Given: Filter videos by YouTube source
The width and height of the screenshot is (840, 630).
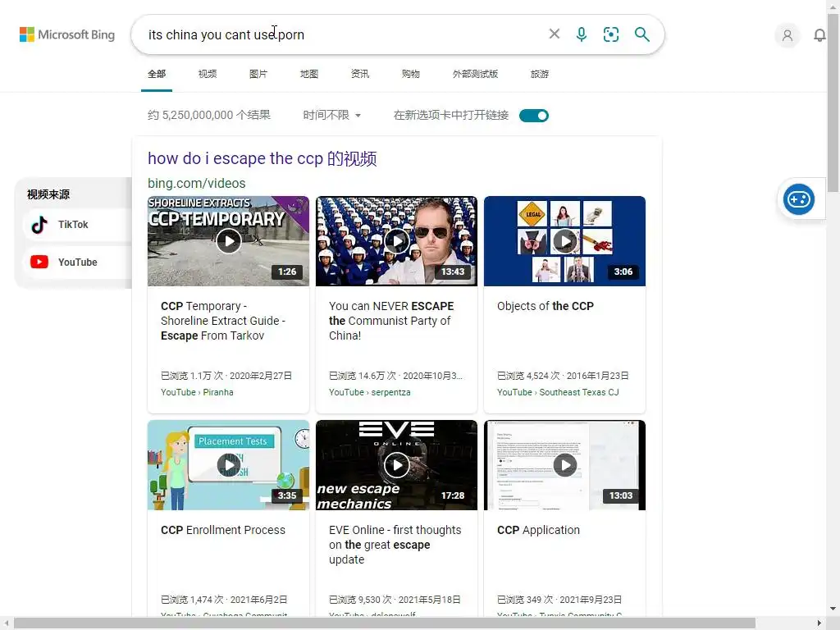Looking at the screenshot, I should (x=78, y=262).
